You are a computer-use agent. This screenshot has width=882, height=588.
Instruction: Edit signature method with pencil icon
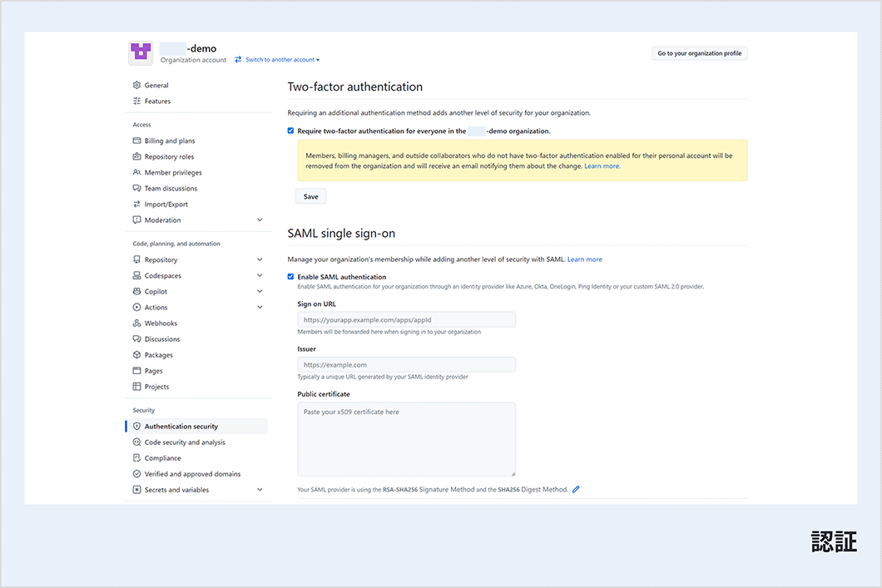tap(576, 490)
